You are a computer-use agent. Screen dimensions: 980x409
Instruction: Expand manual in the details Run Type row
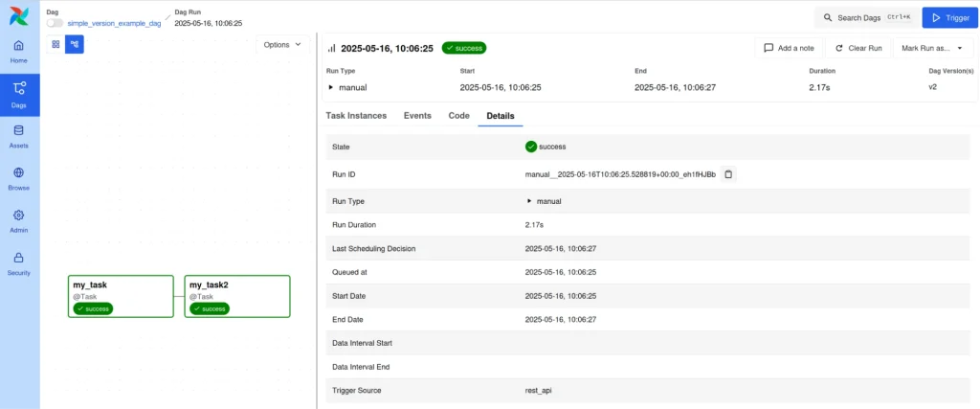tap(544, 201)
